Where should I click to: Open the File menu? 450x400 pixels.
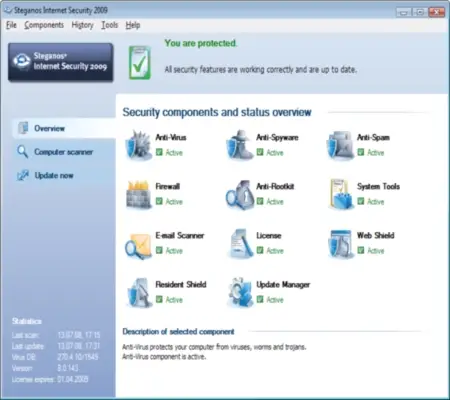(x=11, y=25)
